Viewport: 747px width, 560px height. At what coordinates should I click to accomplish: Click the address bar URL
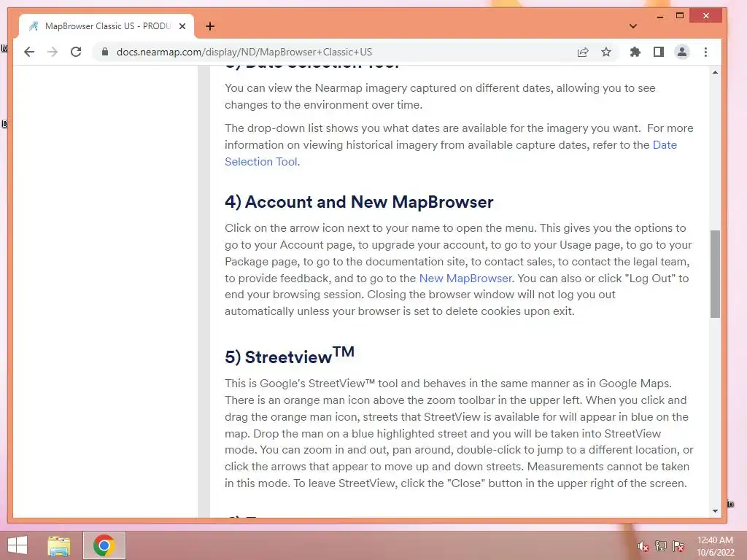click(x=244, y=52)
